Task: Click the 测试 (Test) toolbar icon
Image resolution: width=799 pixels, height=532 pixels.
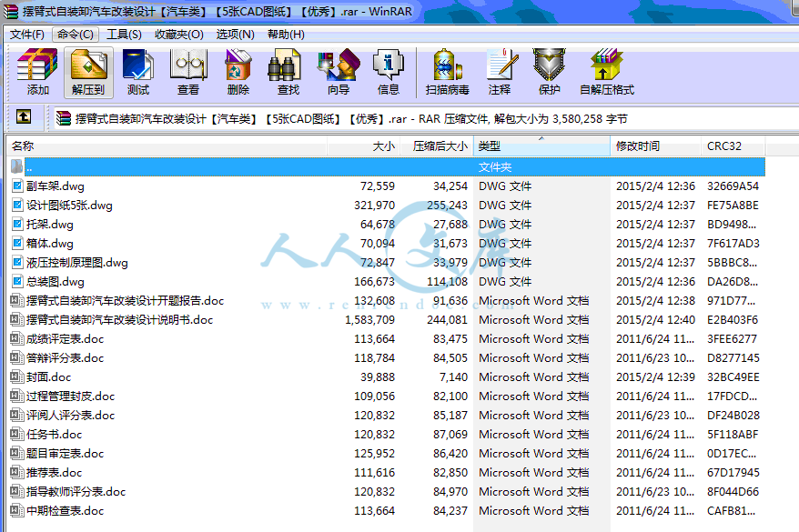Action: [138, 72]
